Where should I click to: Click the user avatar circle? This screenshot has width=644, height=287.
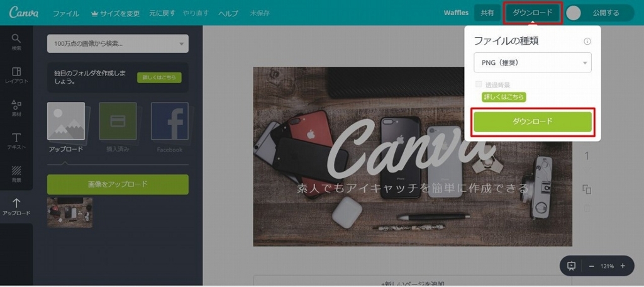click(x=574, y=13)
